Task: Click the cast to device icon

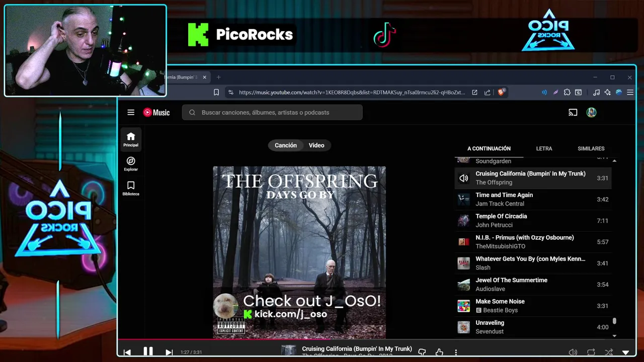Action: click(573, 113)
